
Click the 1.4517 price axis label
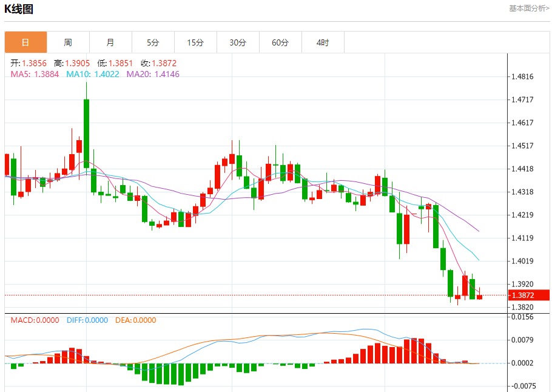pos(522,146)
